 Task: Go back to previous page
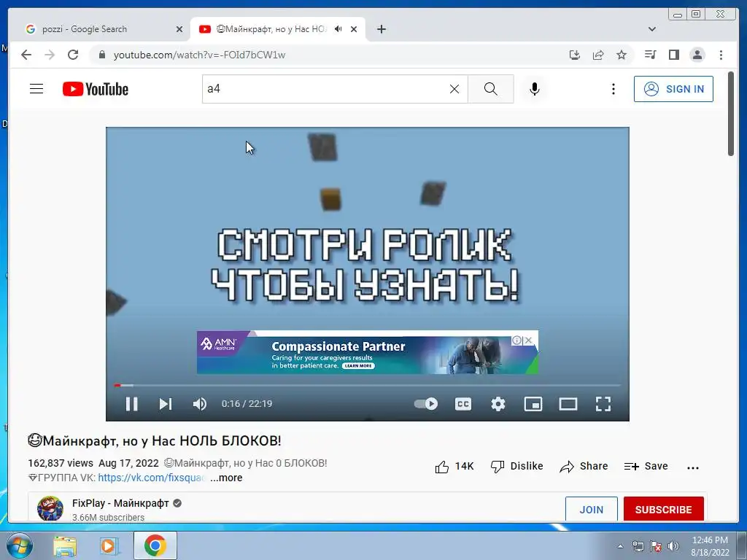coord(26,55)
